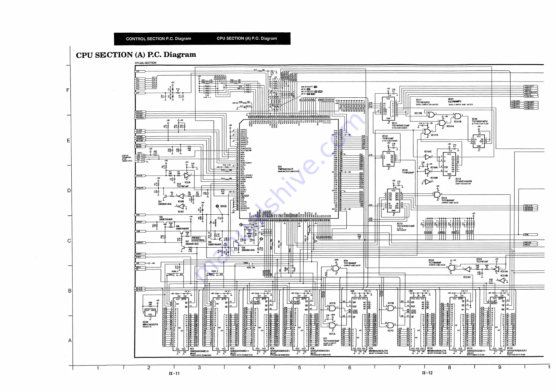Click the IC16 T7WU04F part label
This screenshot has width=556, height=392.
click(x=408, y=171)
